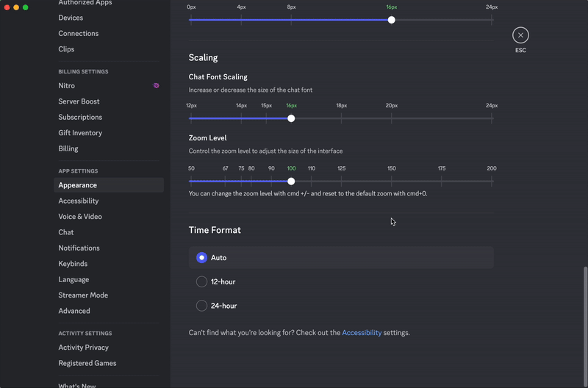The image size is (588, 388).
Task: Open the Keybinds settings page
Action: [x=73, y=264]
